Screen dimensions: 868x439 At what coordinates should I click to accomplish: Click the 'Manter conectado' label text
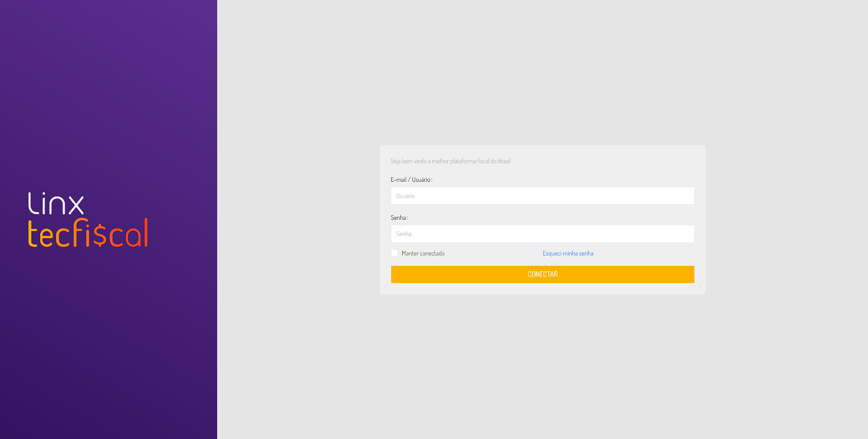tap(423, 253)
